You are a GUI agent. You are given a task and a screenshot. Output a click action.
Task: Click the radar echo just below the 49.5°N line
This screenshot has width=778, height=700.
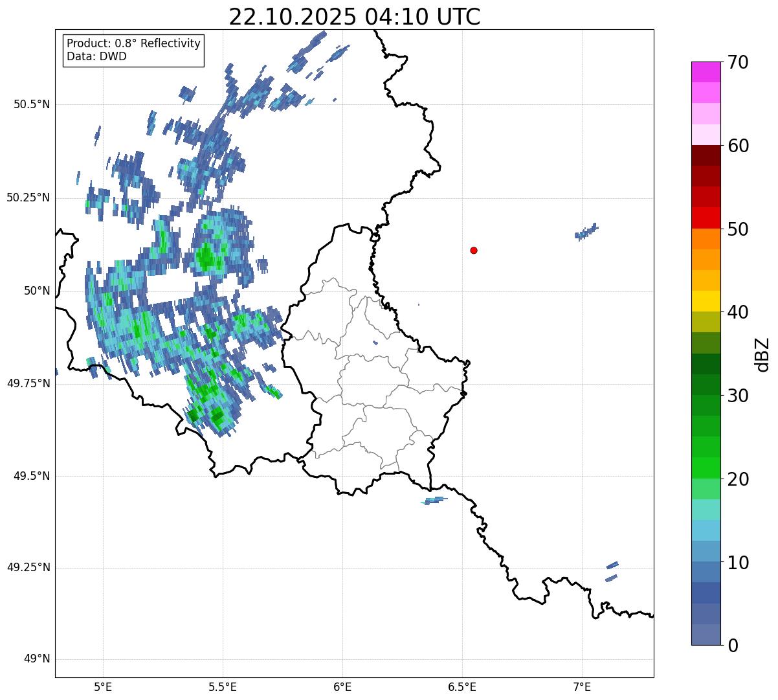click(434, 500)
